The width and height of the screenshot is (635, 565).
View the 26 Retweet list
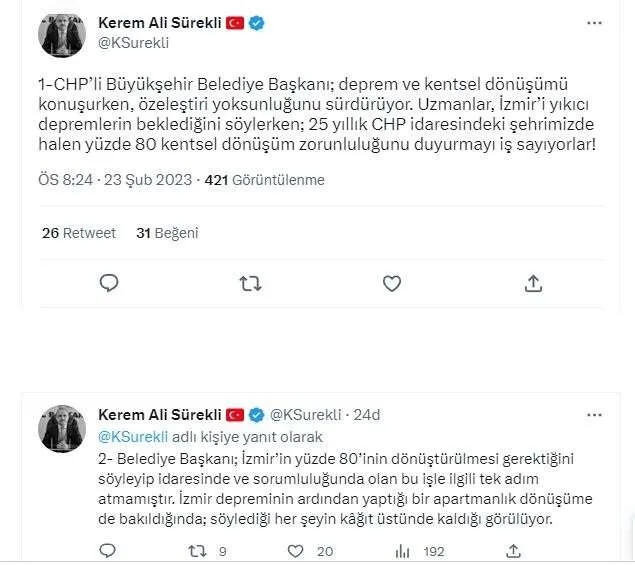79,233
